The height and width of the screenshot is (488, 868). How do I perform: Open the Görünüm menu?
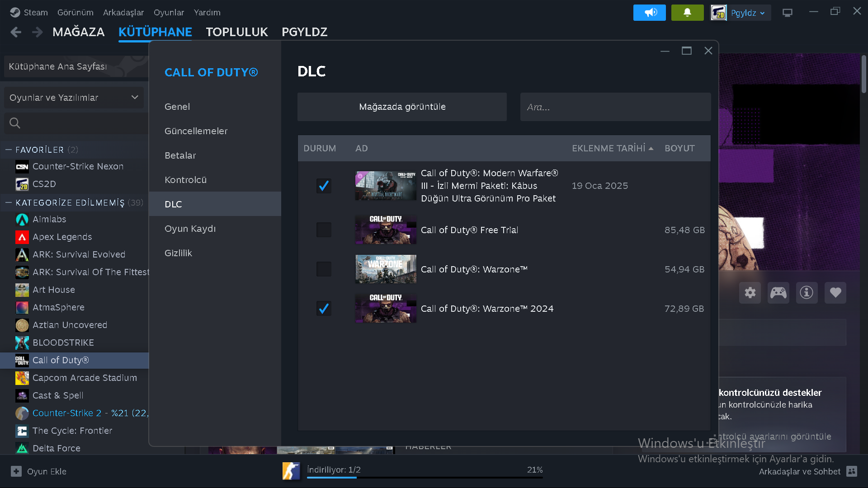tap(75, 13)
